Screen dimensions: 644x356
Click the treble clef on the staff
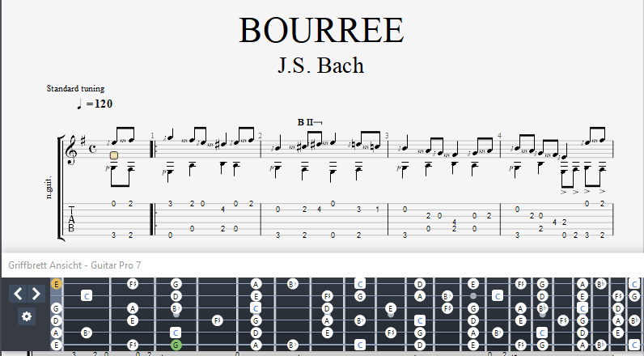click(71, 150)
